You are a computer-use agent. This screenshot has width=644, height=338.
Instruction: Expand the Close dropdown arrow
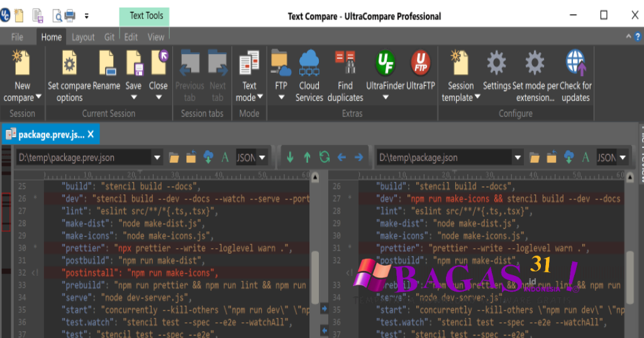tap(158, 97)
